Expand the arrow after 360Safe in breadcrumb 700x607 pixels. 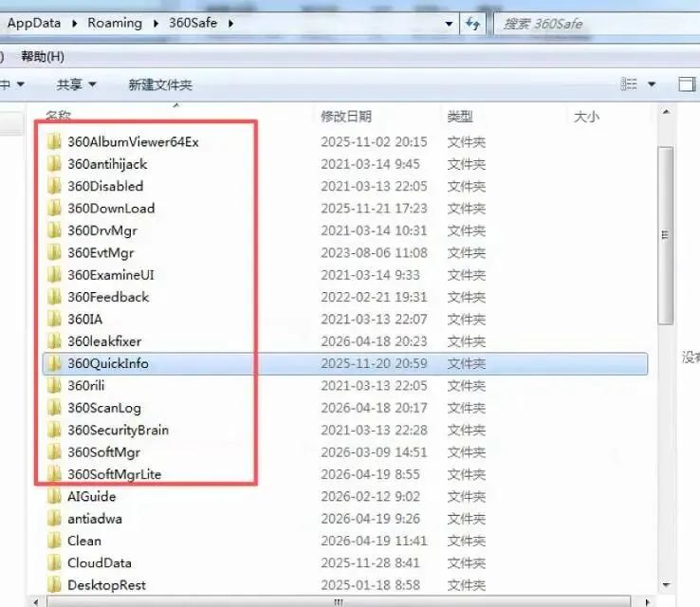tap(230, 23)
